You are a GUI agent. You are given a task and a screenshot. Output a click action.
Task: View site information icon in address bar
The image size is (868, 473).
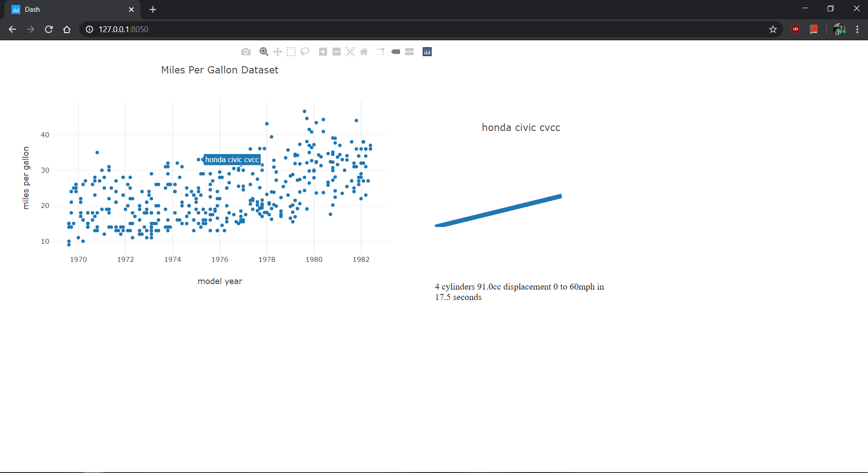[x=90, y=29]
